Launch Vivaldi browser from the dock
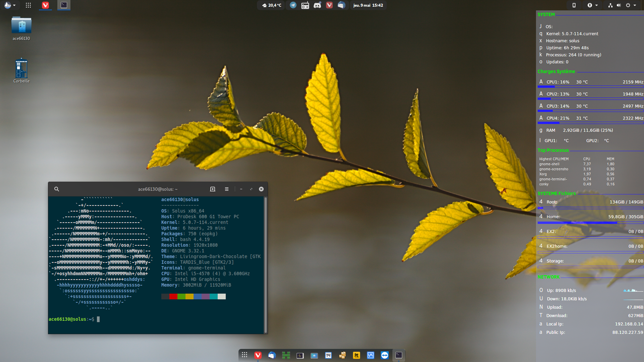644x362 pixels. click(x=258, y=355)
